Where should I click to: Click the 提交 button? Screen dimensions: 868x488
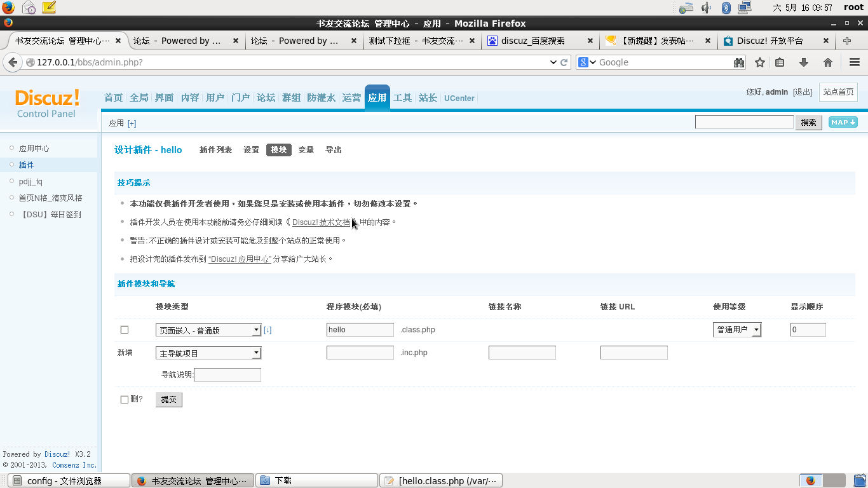[168, 399]
